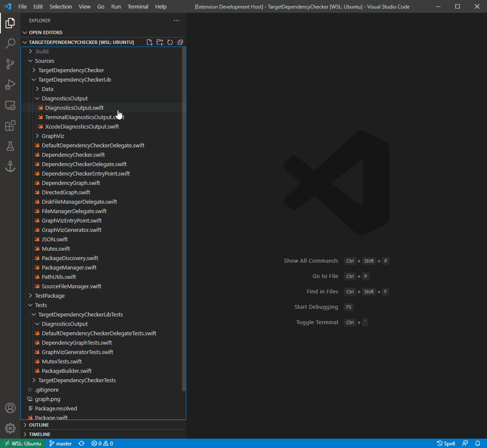Open JSON.swift file
Image resolution: width=487 pixels, height=448 pixels.
tap(103, 239)
